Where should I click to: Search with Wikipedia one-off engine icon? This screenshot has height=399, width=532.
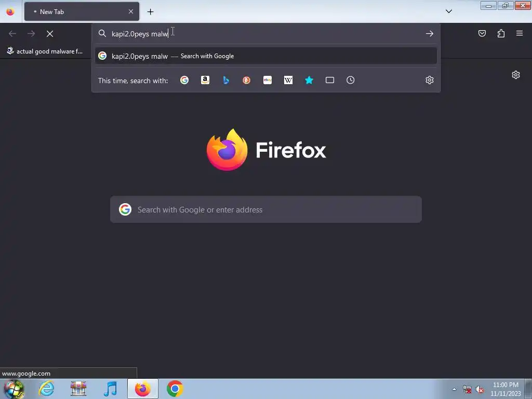(x=288, y=80)
